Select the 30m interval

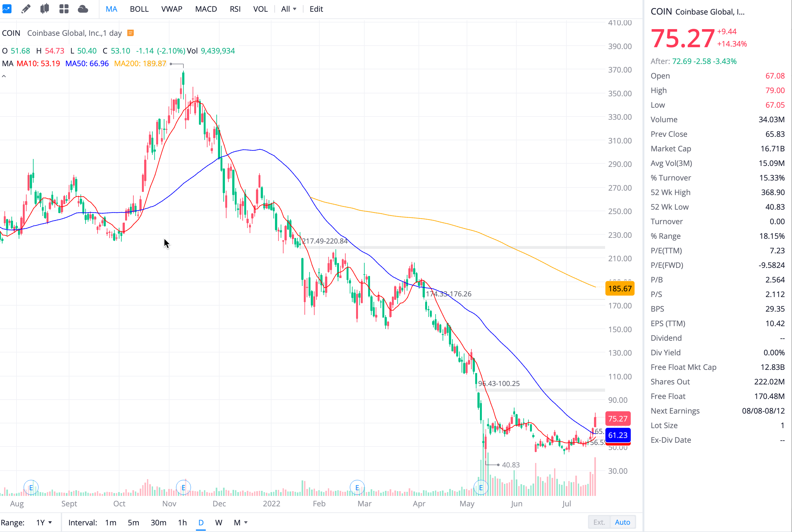coord(158,522)
